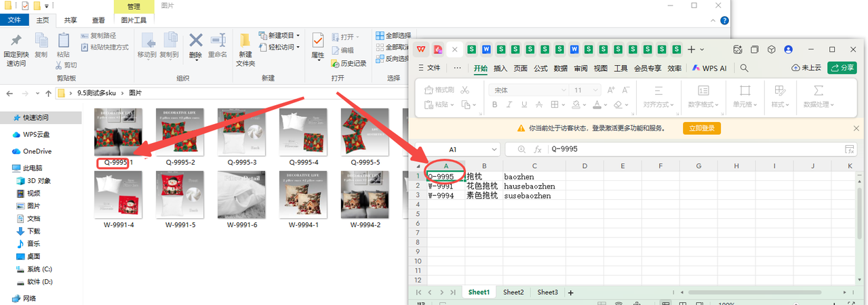
Task: Click the Cut (剪切) scissors in Explorer
Action: tap(59, 65)
